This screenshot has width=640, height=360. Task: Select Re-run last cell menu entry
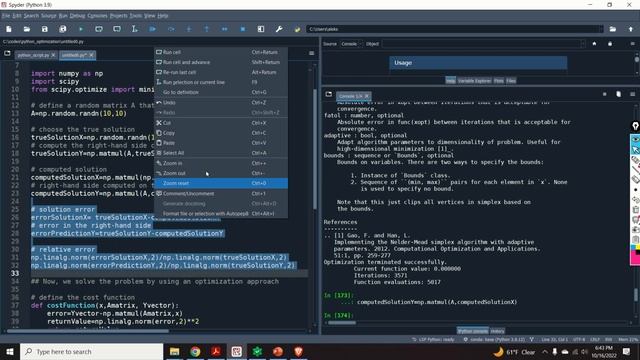[x=221, y=72]
